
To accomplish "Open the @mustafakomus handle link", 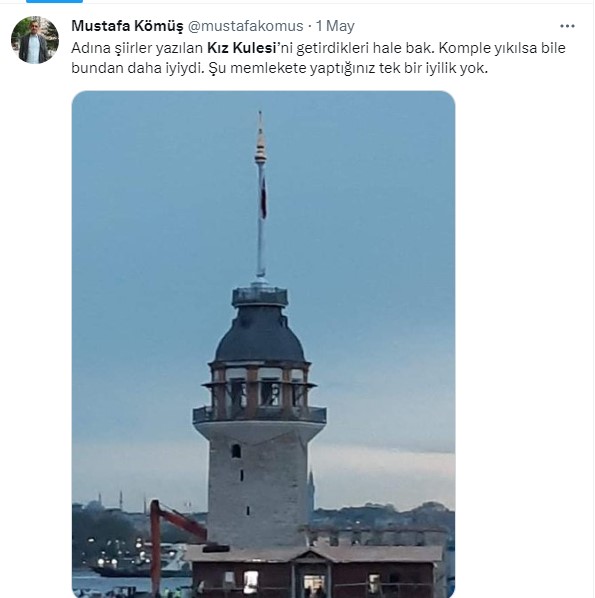I will click(246, 26).
